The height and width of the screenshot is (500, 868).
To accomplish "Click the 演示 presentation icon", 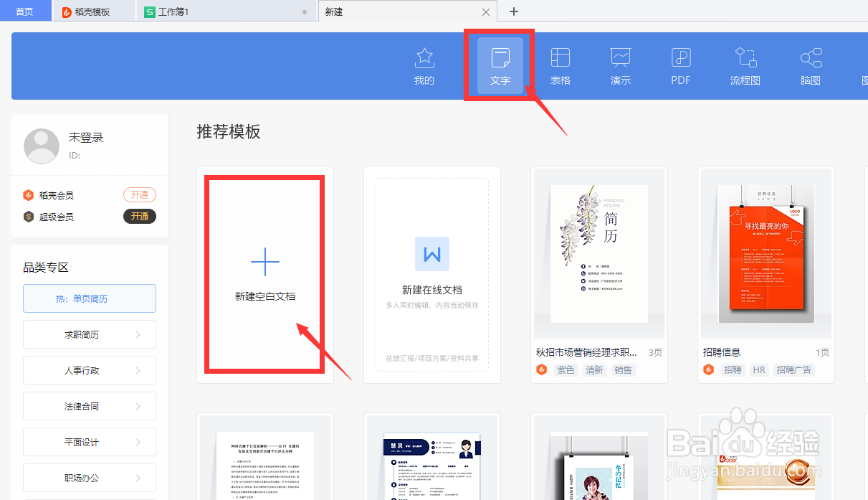I will pos(619,65).
